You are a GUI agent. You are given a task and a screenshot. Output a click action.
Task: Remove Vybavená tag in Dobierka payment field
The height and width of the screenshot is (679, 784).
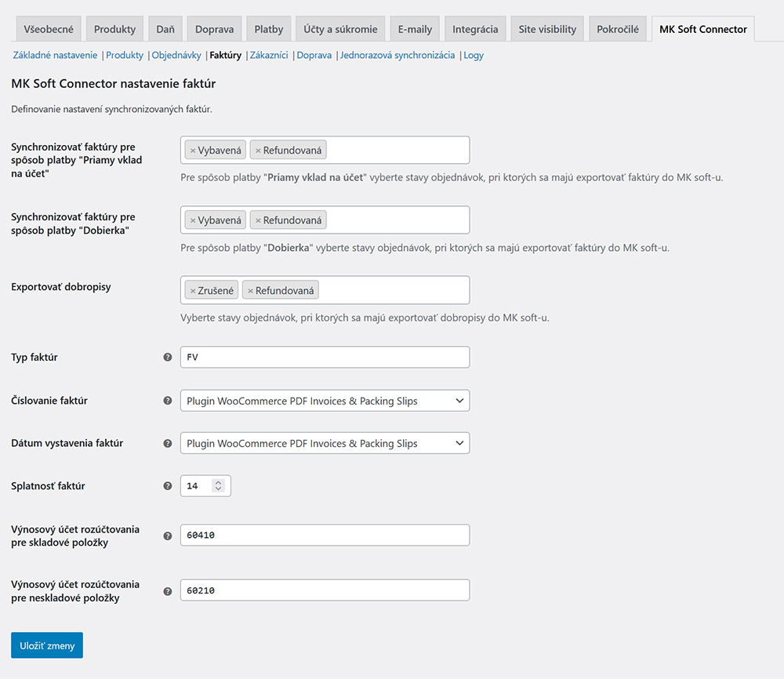(193, 221)
